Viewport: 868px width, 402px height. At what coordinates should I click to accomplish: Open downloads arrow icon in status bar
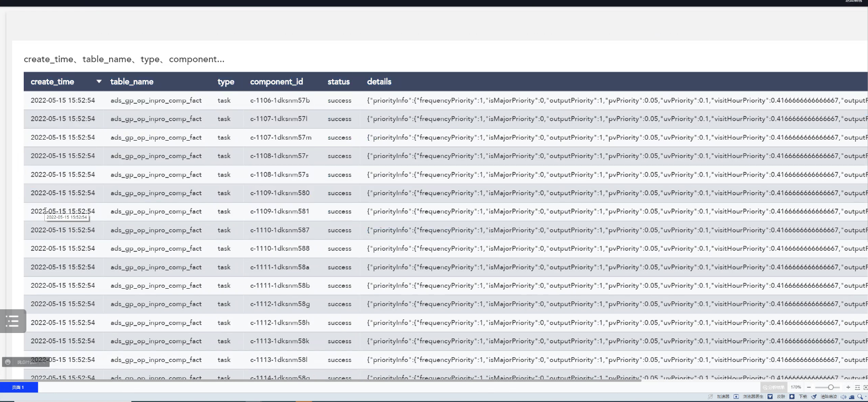pos(792,397)
